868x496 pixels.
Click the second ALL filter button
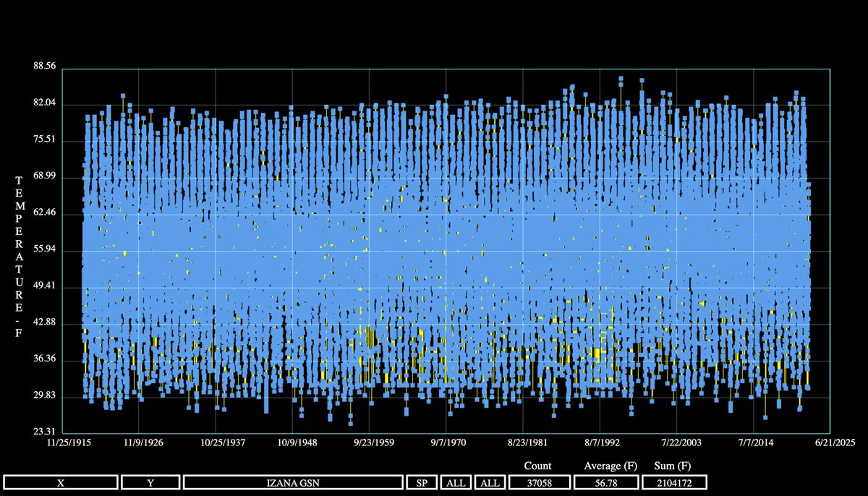click(489, 482)
